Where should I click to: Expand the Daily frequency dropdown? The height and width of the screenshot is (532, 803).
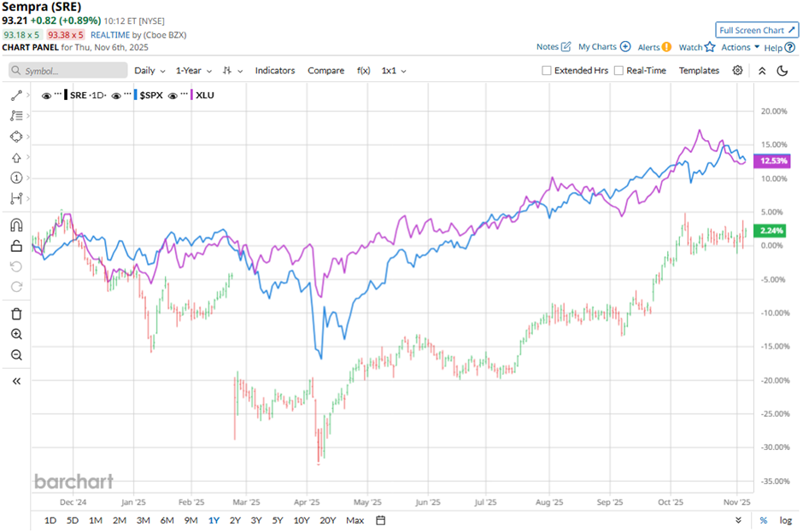[x=149, y=71]
